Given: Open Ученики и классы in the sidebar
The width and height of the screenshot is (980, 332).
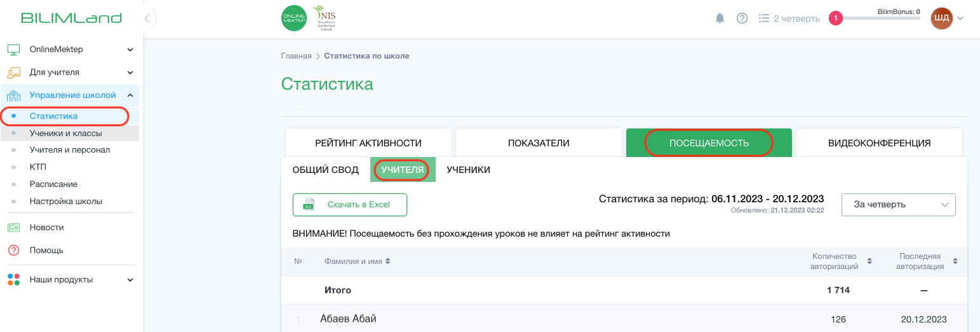Looking at the screenshot, I should (x=65, y=134).
